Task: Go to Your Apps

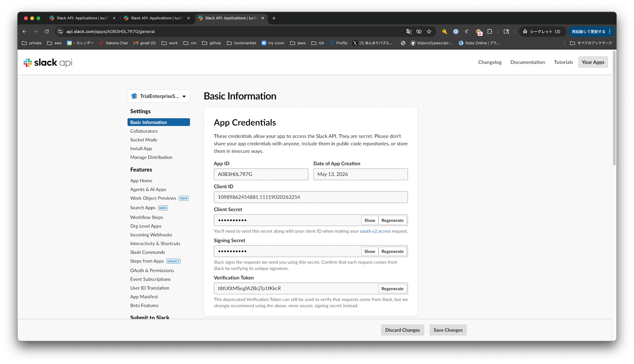Action: [593, 62]
